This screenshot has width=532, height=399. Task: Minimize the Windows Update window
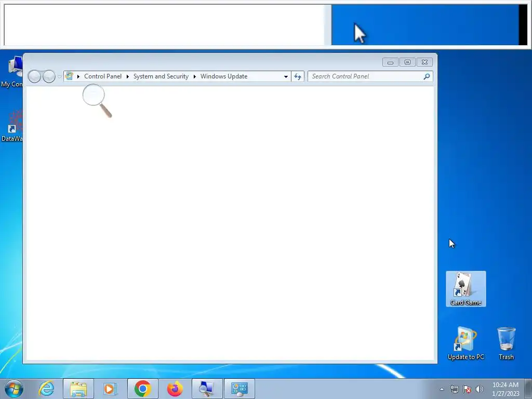pos(391,62)
